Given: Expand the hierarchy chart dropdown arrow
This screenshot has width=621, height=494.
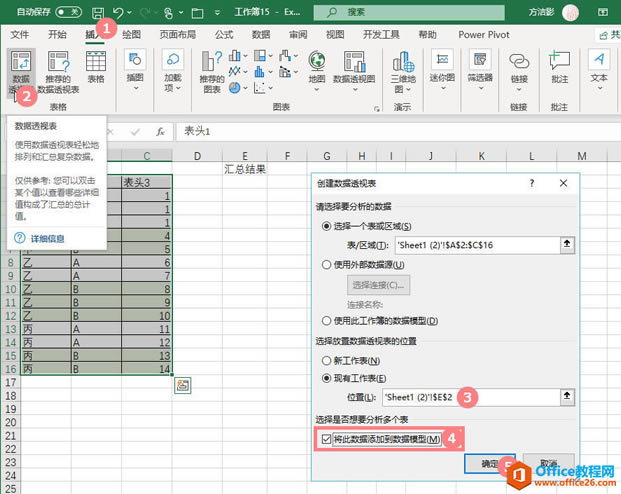Looking at the screenshot, I should pyautogui.click(x=271, y=56).
